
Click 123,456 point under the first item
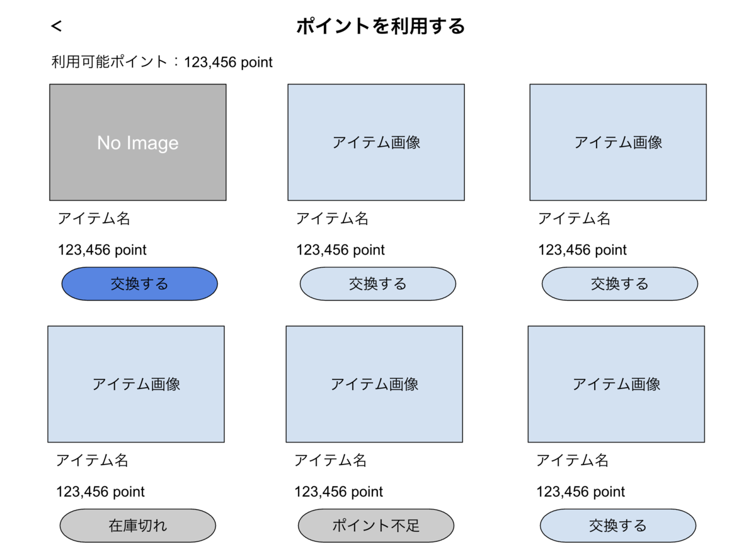(102, 250)
